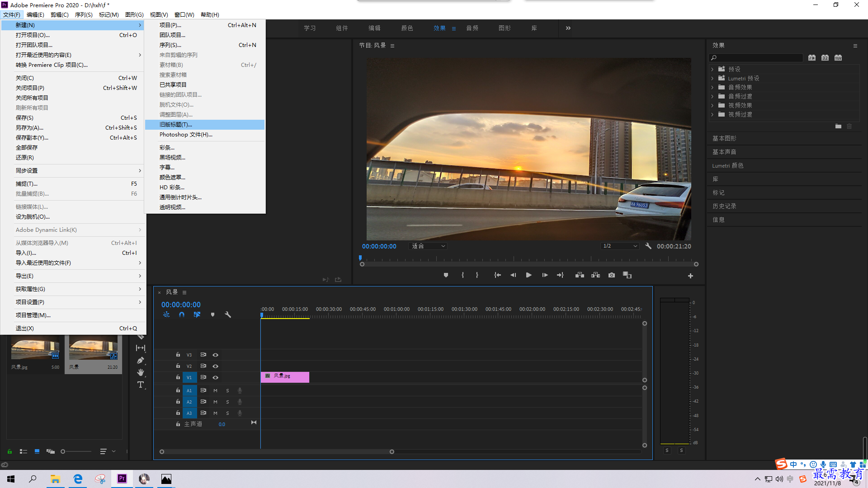Image resolution: width=868 pixels, height=488 pixels.
Task: Expand the 视频效果 folder
Action: 712,105
